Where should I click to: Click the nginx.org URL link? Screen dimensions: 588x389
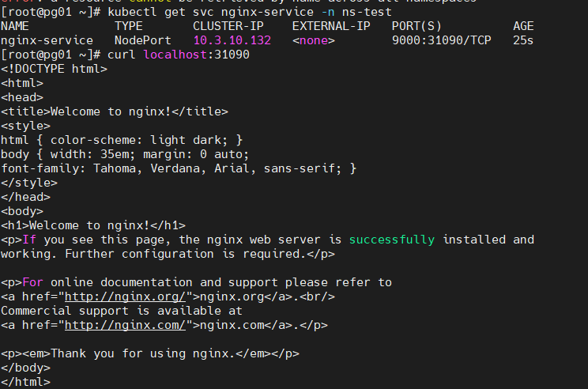tap(125, 296)
